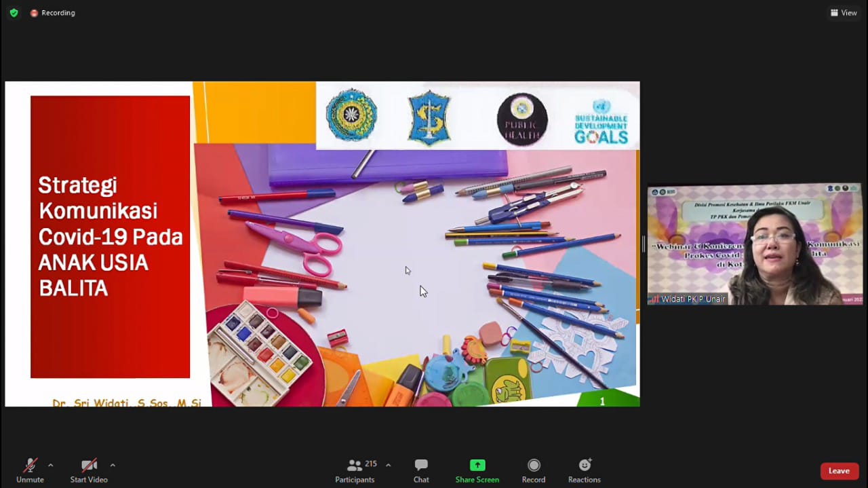
Task: Click the Widati PKIP Unair name label
Action: pyautogui.click(x=692, y=299)
